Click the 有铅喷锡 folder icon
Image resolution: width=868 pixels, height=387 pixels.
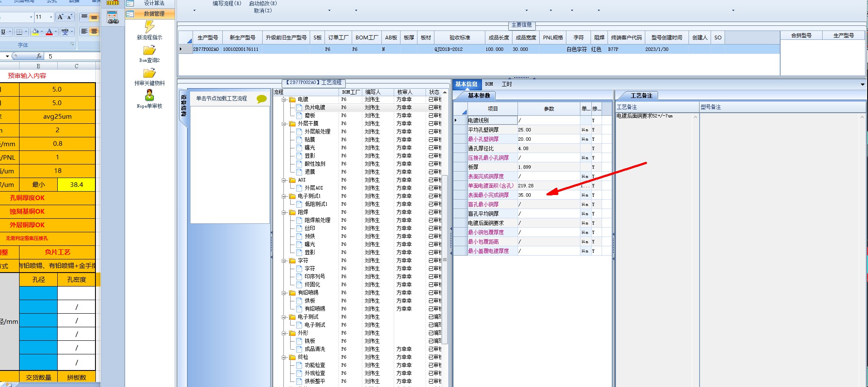[x=292, y=293]
